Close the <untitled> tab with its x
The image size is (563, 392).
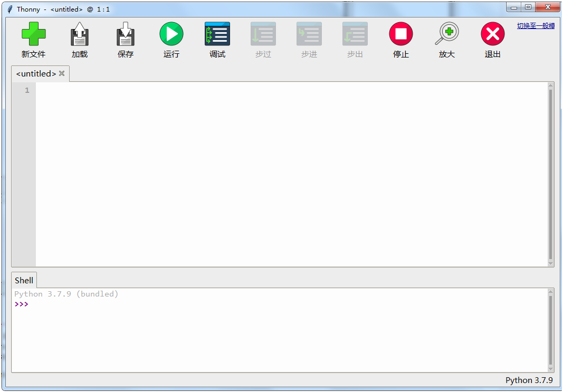click(62, 73)
